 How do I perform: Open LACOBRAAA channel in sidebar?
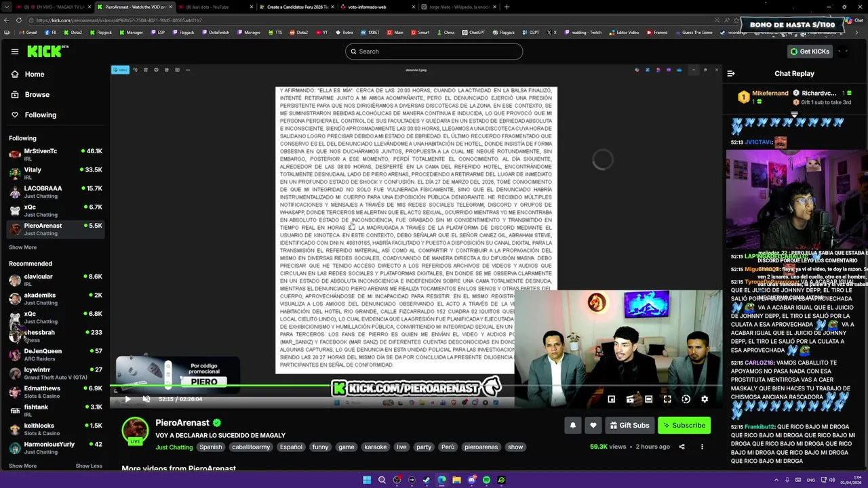click(56, 192)
